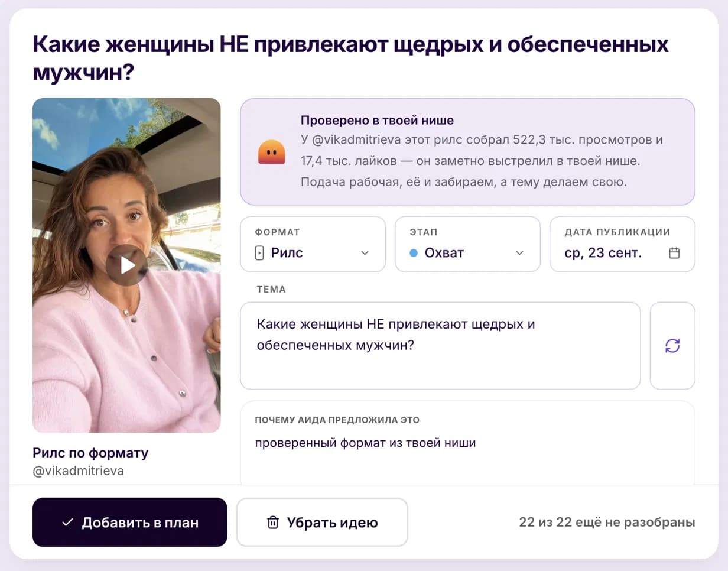Open the date field ср, 23 сент.
Viewport: 728px width, 571px height.
click(x=622, y=244)
